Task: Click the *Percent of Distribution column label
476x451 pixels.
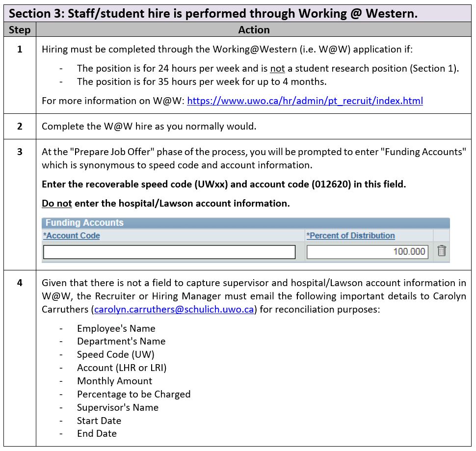Action: coord(351,236)
